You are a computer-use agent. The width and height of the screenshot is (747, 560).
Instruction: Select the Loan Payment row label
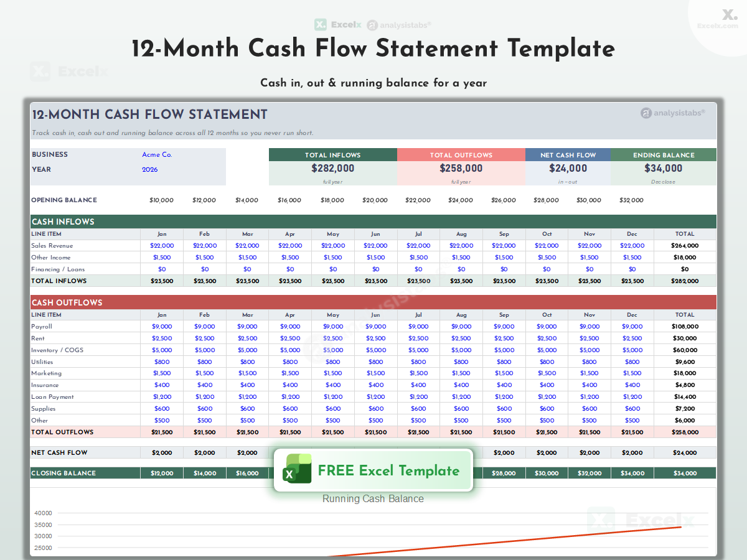pos(53,397)
